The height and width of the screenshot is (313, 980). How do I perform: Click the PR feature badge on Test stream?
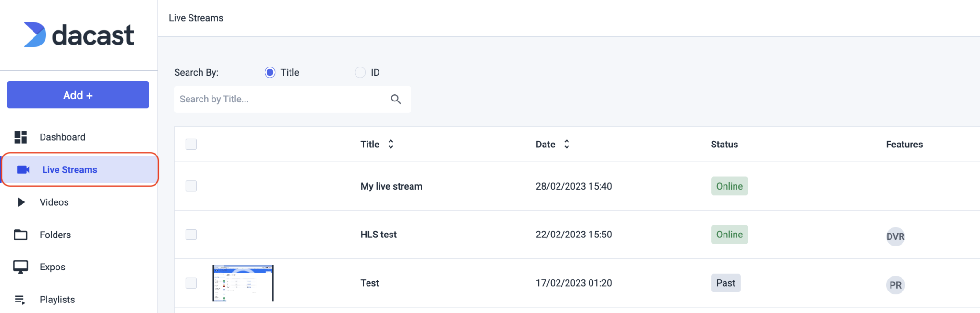tap(895, 285)
